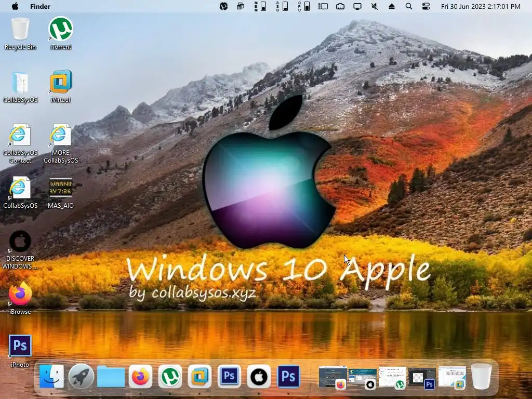Image resolution: width=532 pixels, height=399 pixels.
Task: Select the CollabSysOS folder icon on desktop
Action: click(x=20, y=87)
